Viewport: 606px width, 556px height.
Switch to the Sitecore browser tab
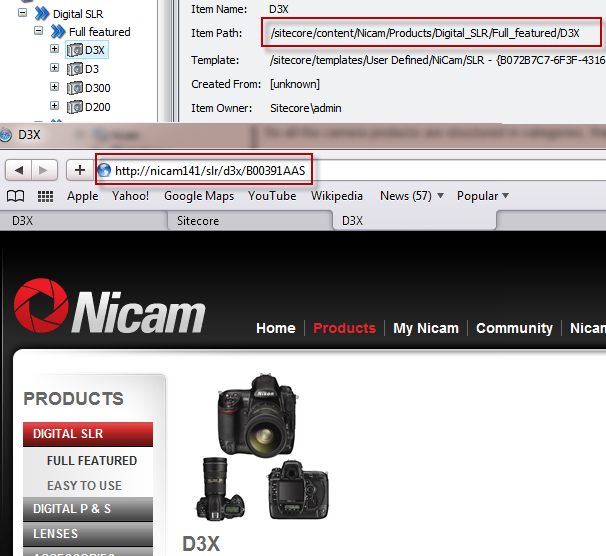pos(250,221)
